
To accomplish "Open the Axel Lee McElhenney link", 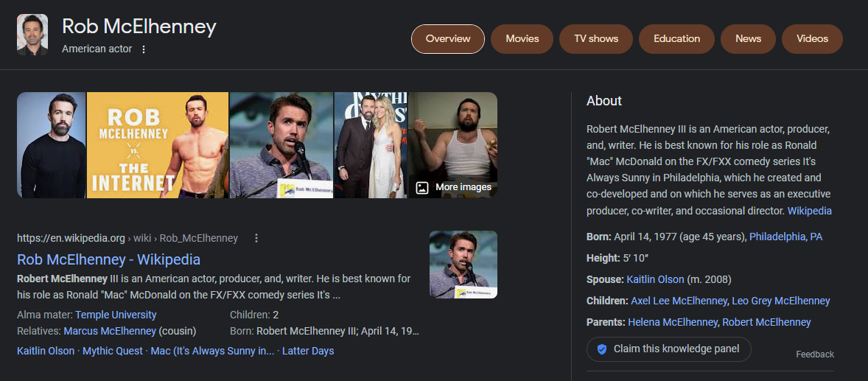I will coord(679,301).
